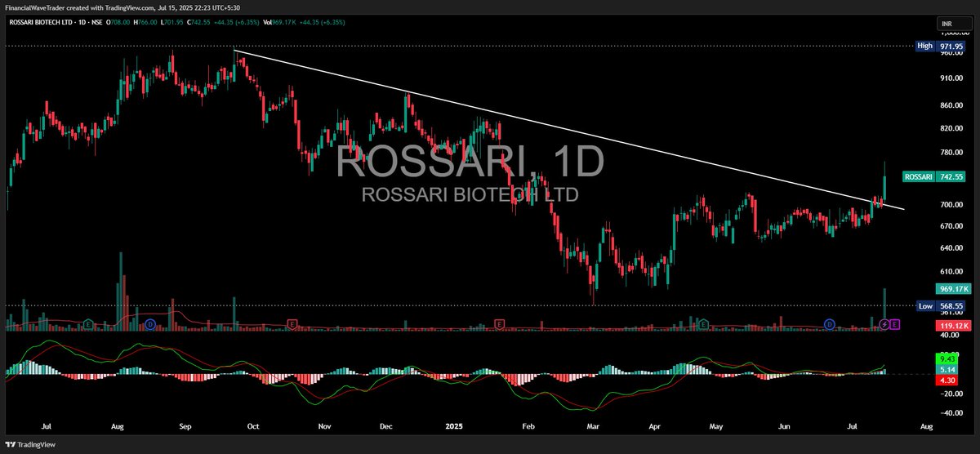Click the green 9.43 MACD value label
This screenshot has width=980, height=454.
coord(947,358)
